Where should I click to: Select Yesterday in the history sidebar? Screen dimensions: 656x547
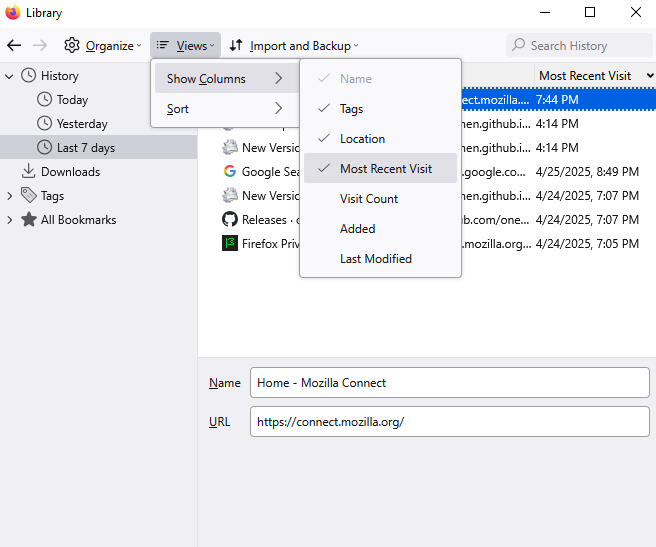coord(82,124)
